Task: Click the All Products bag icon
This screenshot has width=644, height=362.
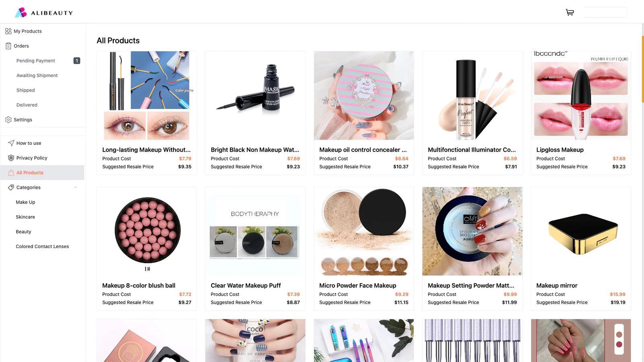Action: tap(11, 173)
